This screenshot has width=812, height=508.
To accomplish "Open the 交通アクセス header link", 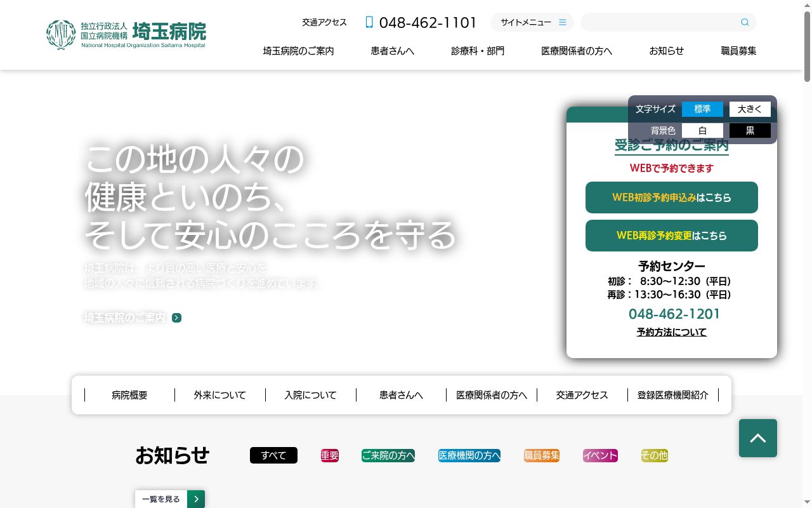I will pos(325,22).
